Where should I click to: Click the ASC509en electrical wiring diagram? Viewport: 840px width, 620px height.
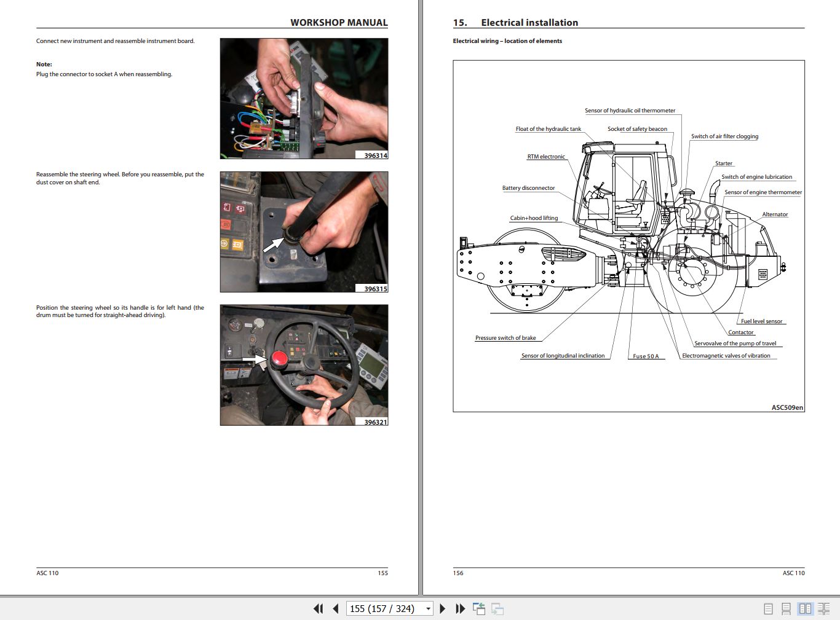[628, 237]
